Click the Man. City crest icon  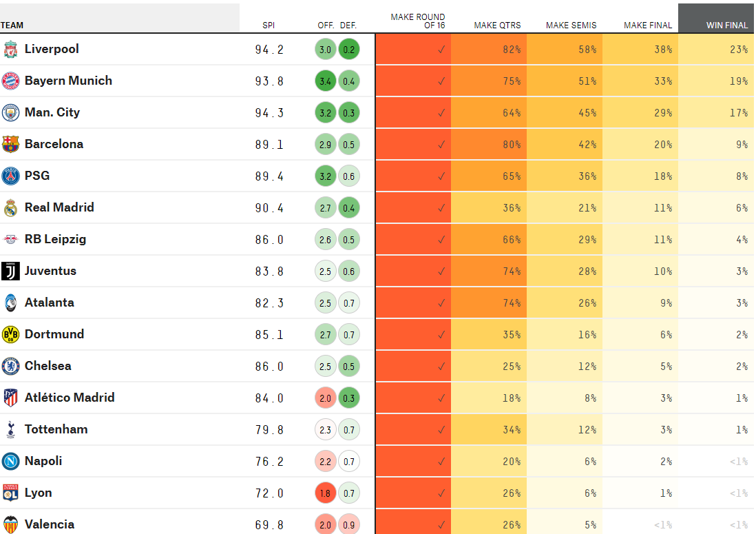click(x=10, y=113)
